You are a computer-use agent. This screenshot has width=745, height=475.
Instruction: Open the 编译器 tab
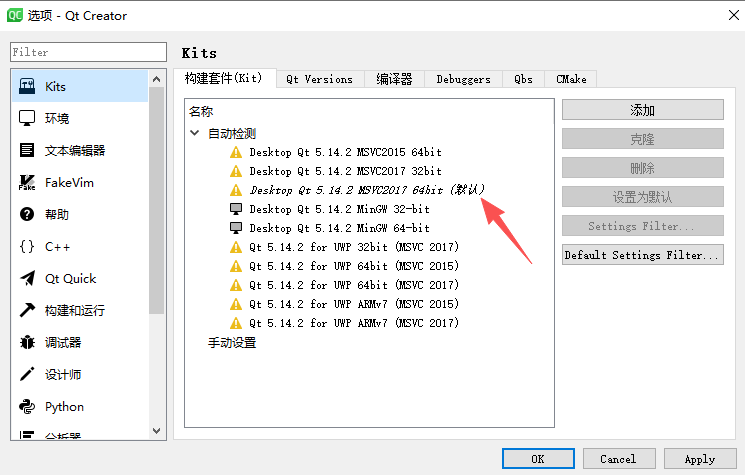tap(394, 79)
